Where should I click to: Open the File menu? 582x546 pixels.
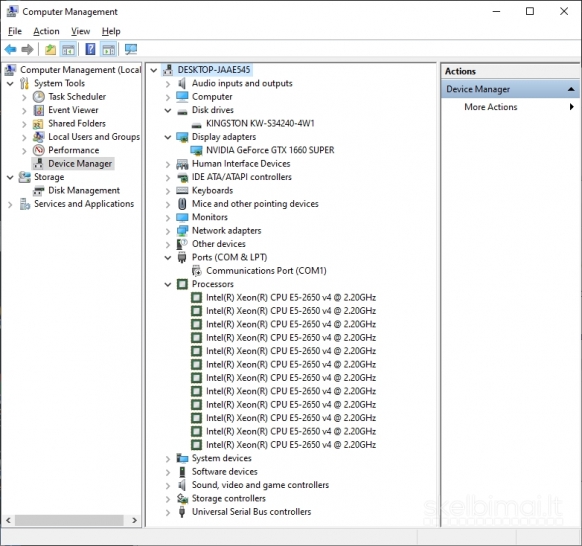click(x=15, y=31)
